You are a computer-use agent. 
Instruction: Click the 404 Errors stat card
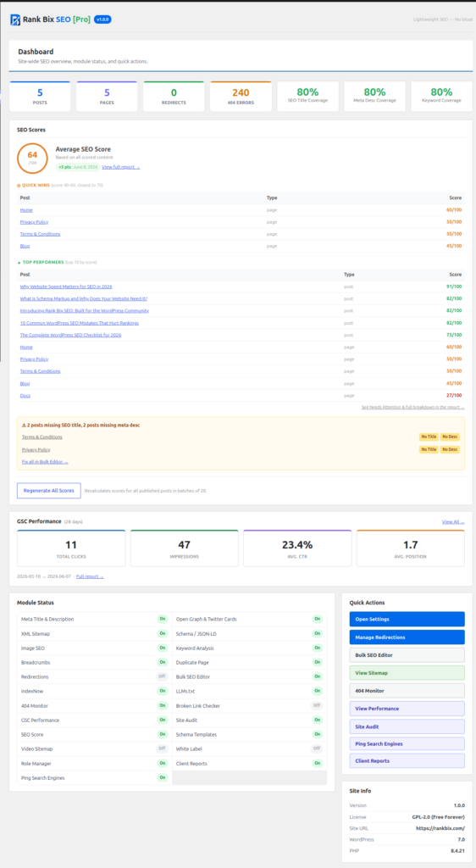coord(241,97)
